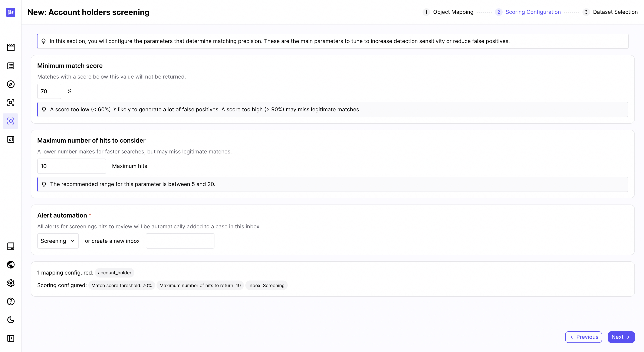Toggle dark mode with the moon icon
The width and height of the screenshot is (644, 352).
[x=10, y=320]
